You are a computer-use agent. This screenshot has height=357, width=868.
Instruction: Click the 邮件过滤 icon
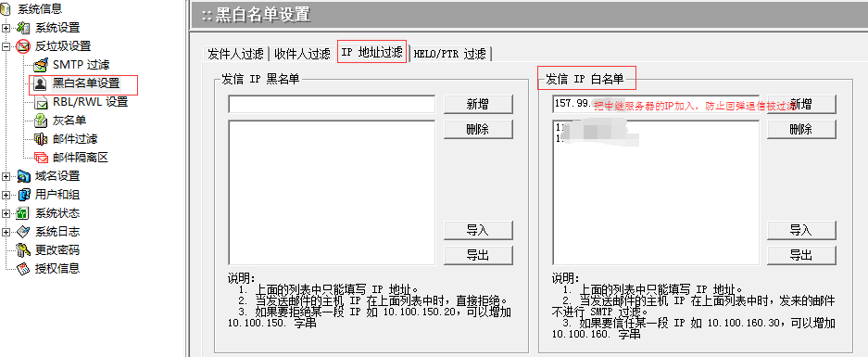pyautogui.click(x=41, y=139)
